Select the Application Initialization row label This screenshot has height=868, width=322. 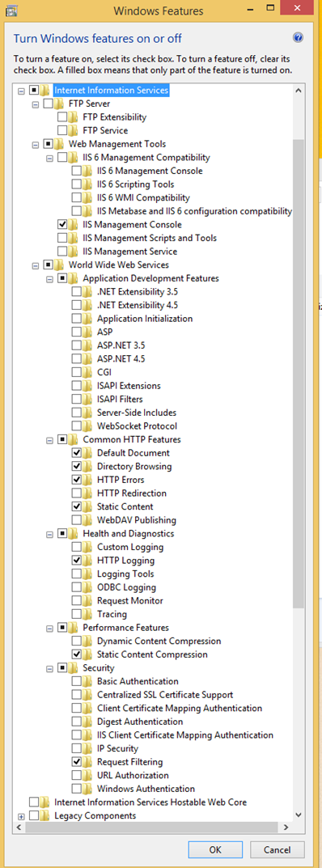(145, 318)
